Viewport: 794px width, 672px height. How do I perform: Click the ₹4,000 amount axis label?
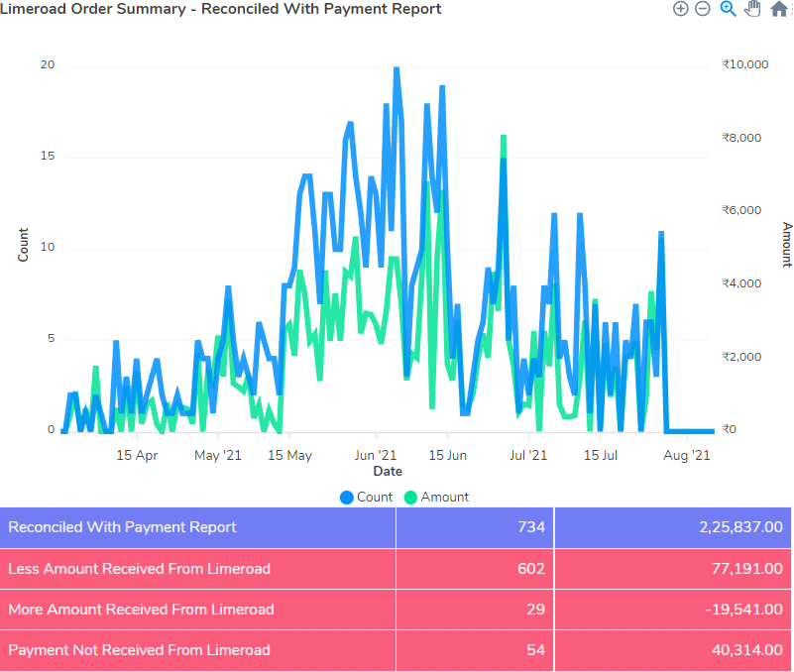[741, 283]
